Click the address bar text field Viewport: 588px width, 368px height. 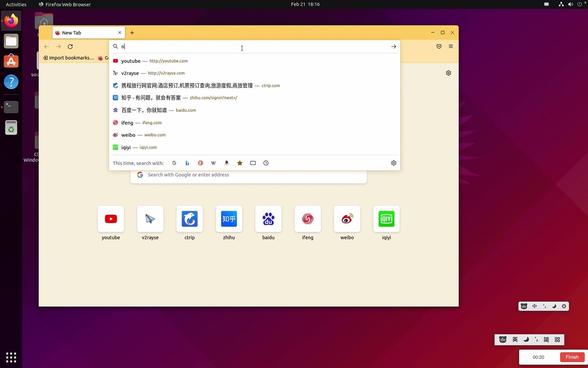click(255, 46)
